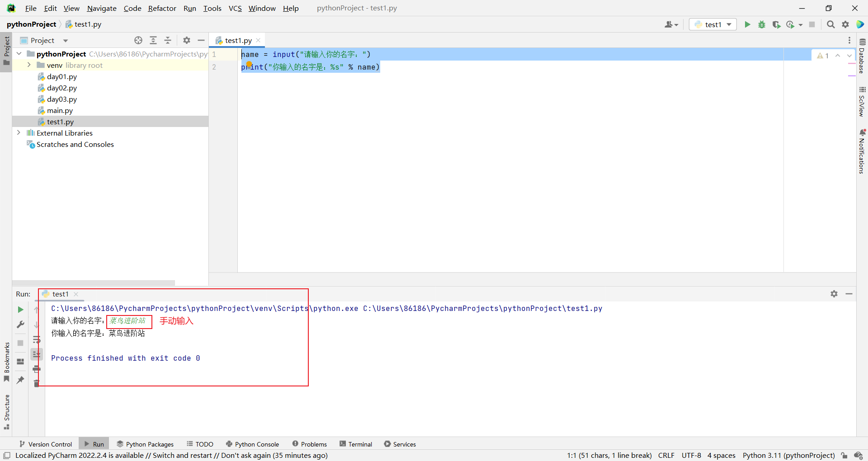This screenshot has width=868, height=461.
Task: Open the Refactor menu
Action: (x=162, y=8)
